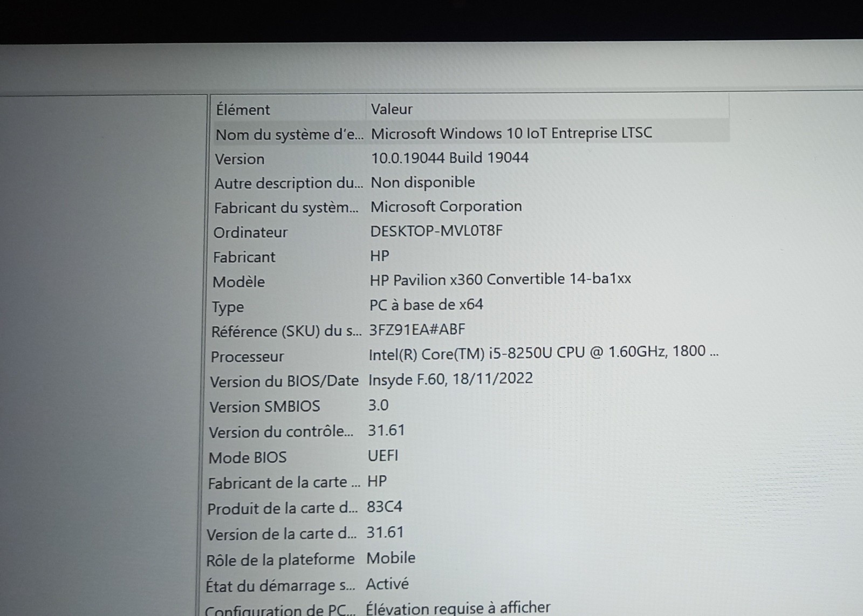This screenshot has height=616, width=863.
Task: Click SKU value "3FZ91EA#ABF"
Action: 417,330
